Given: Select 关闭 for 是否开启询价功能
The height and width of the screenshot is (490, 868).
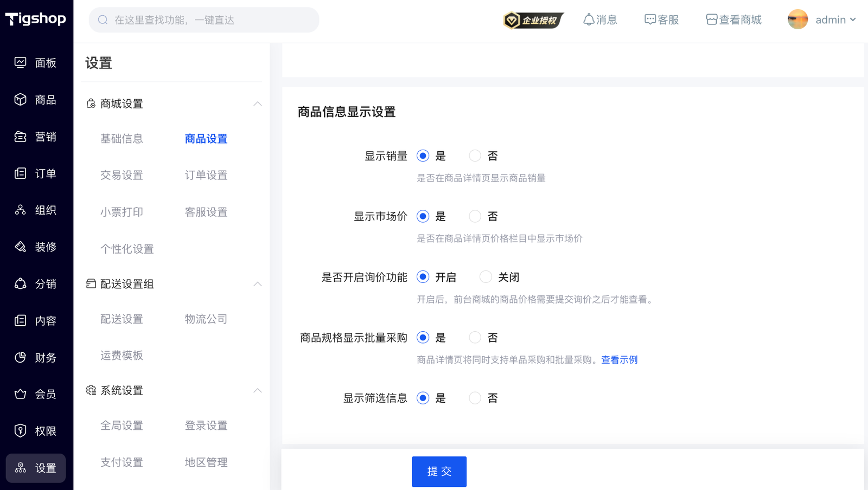Looking at the screenshot, I should click(486, 277).
